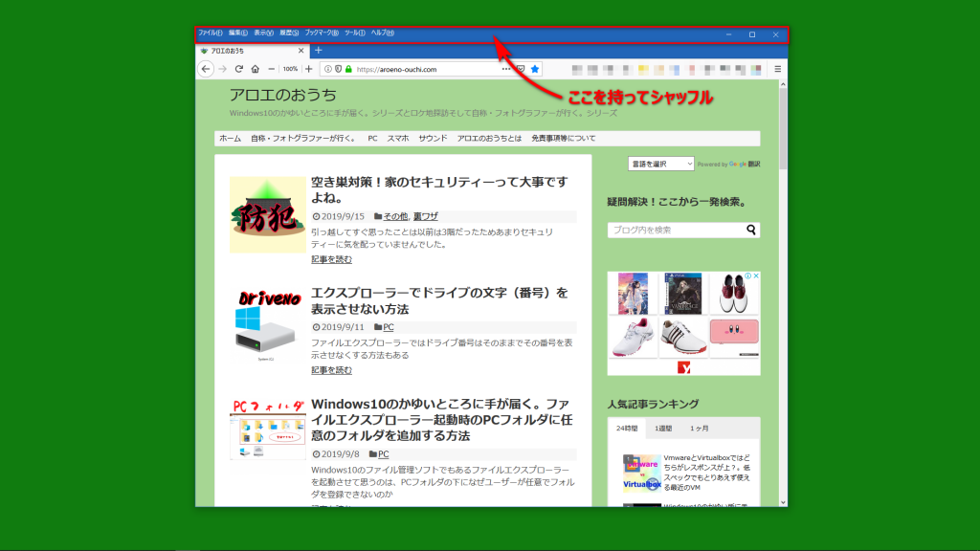Click 記事を読む link under the security article
The image size is (980, 551).
point(331,259)
